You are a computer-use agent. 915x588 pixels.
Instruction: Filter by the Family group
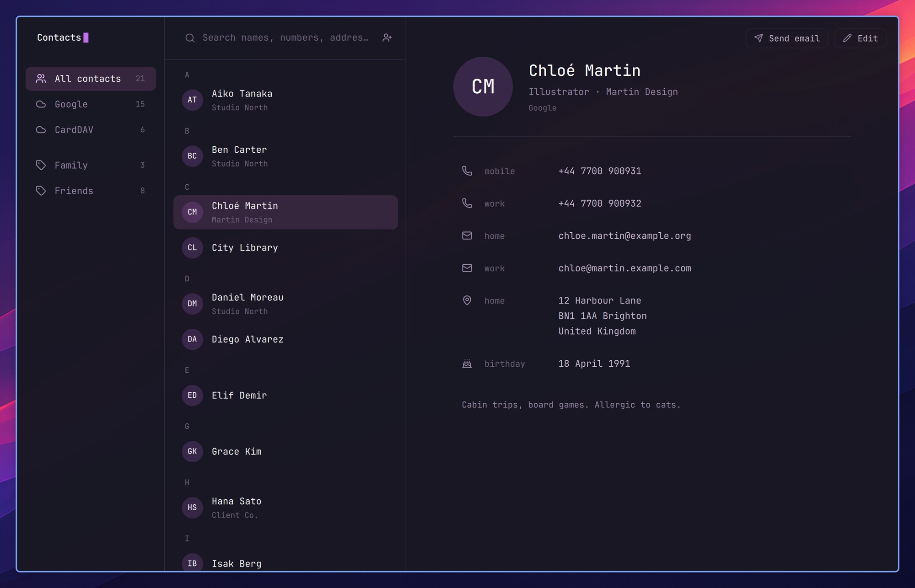tap(91, 165)
